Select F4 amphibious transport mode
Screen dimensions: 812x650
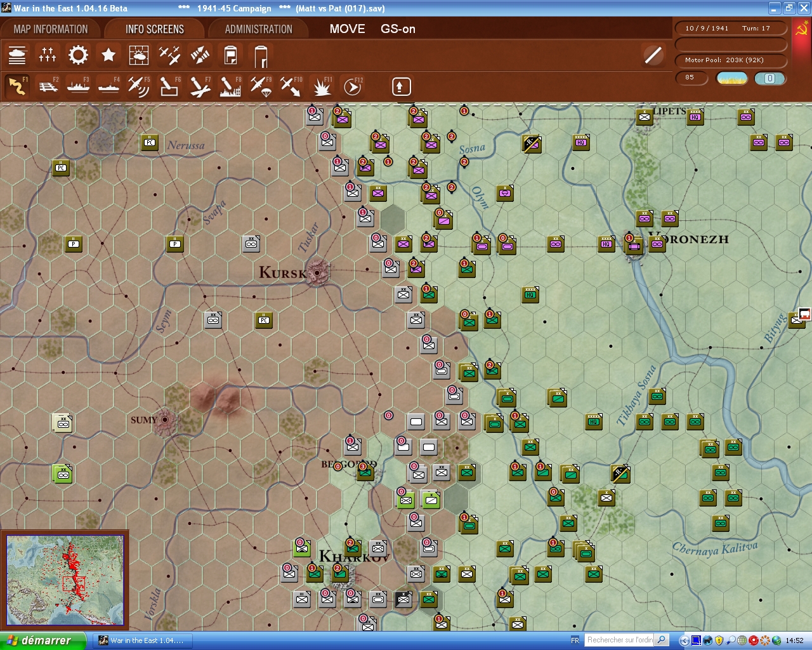108,86
